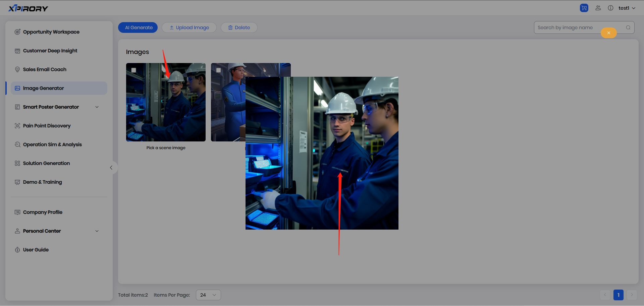
Task: Open test1 account dropdown
Action: [627, 8]
